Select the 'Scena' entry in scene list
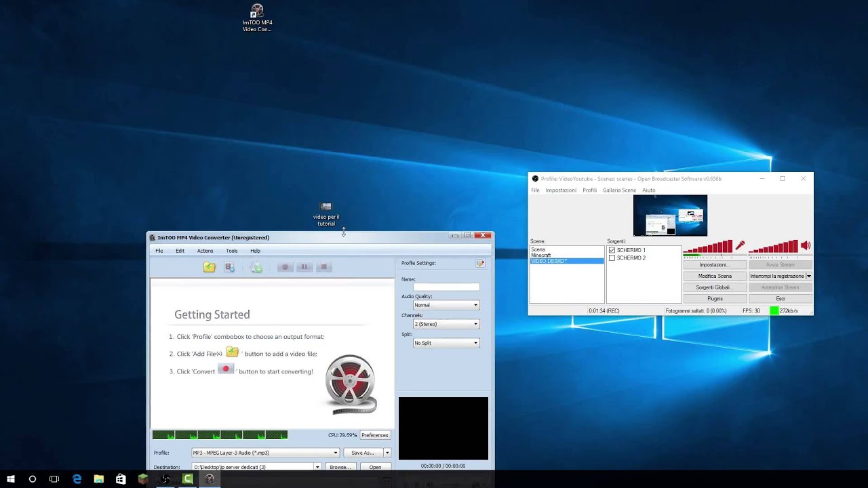 pos(538,249)
